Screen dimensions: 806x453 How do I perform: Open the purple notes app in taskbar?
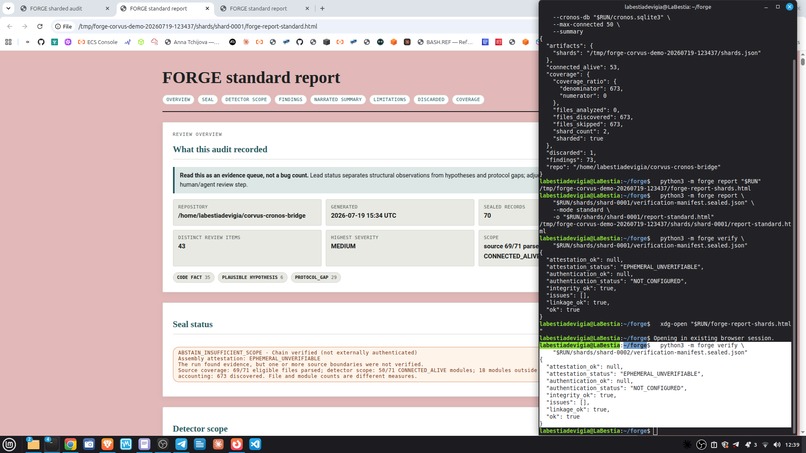[144, 444]
